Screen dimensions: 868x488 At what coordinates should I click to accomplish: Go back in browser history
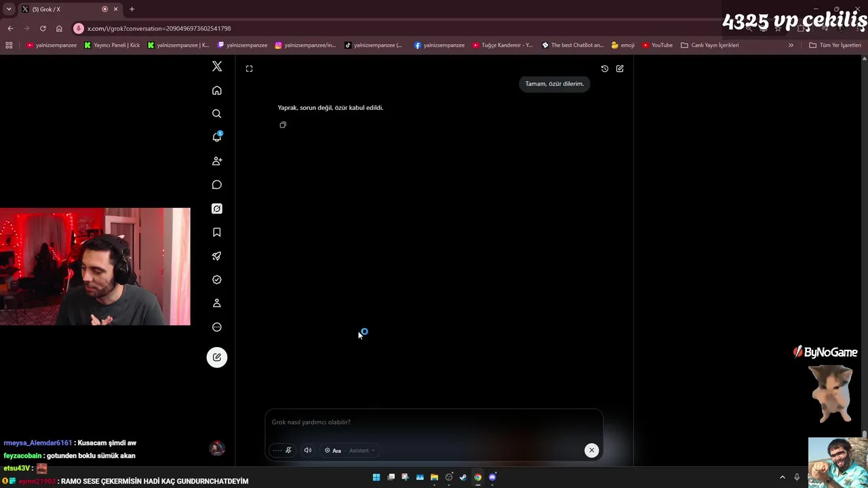(10, 28)
